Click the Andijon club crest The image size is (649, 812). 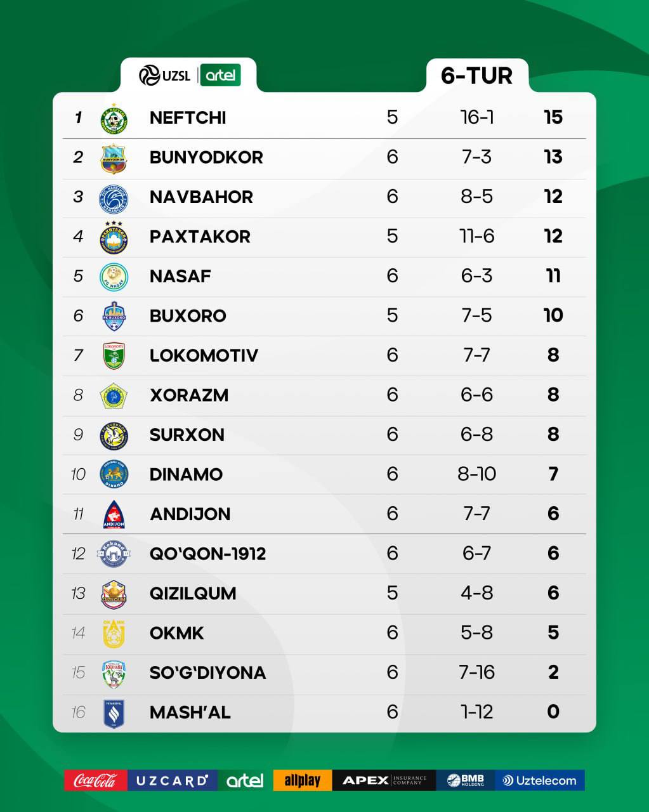[x=114, y=514]
